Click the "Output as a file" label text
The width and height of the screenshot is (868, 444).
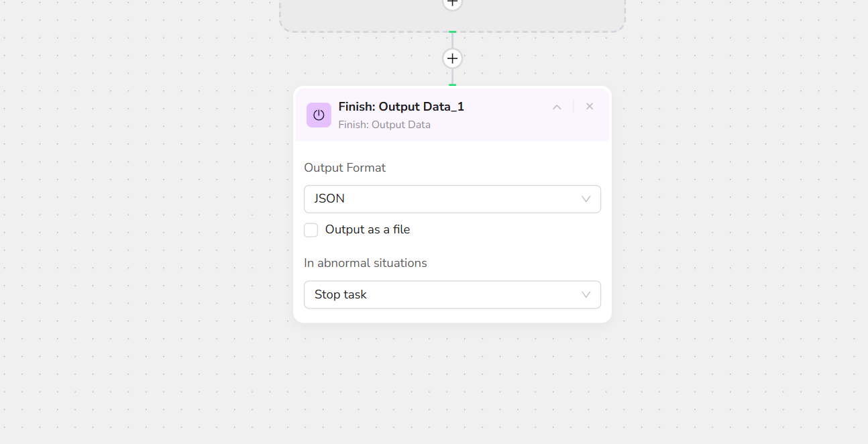tap(368, 230)
